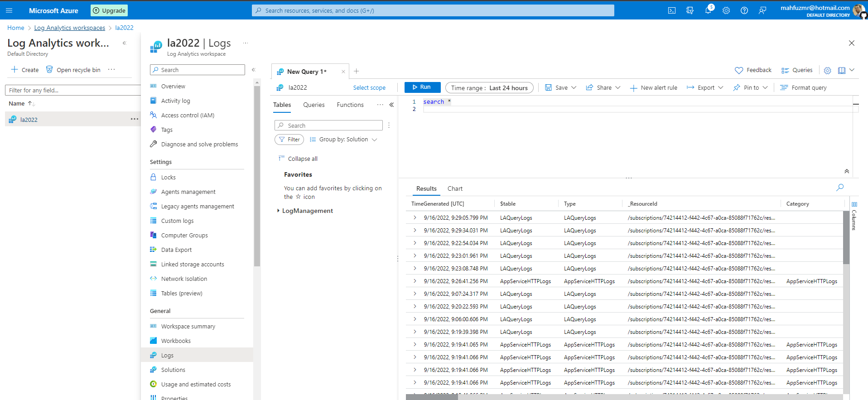Click the Feedback heart button

(753, 70)
